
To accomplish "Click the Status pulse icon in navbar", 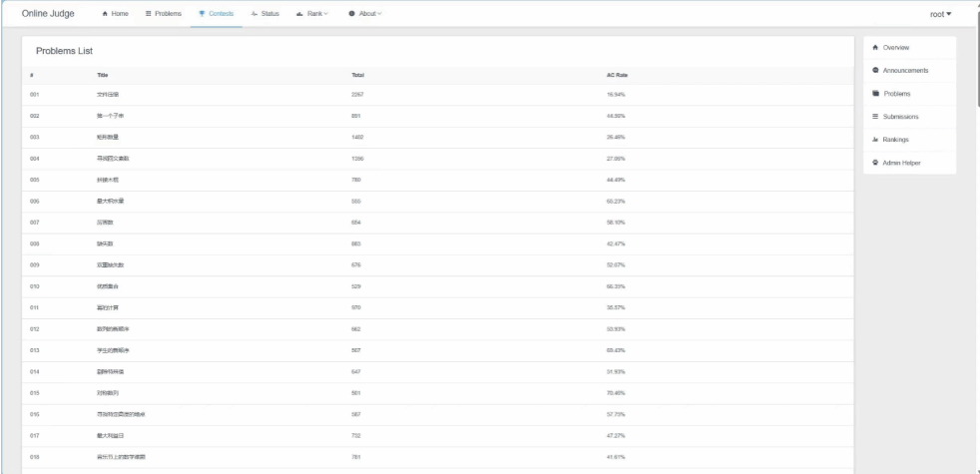I will (x=254, y=13).
